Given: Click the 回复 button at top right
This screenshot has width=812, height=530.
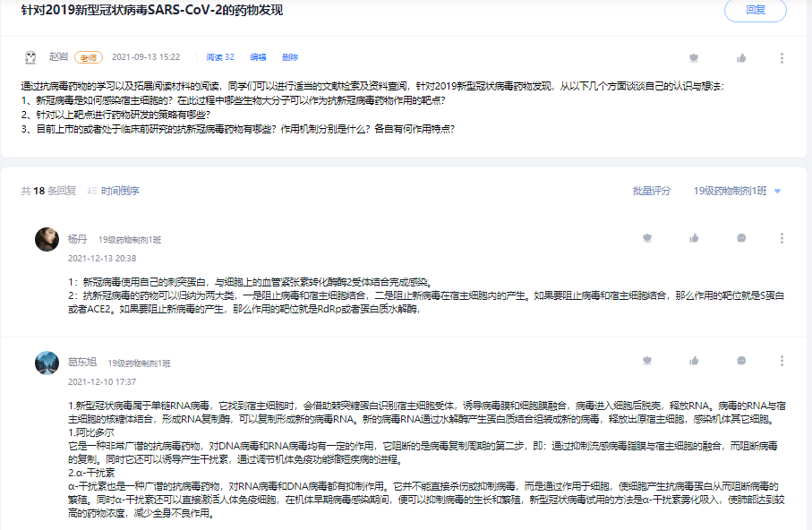Looking at the screenshot, I should click(755, 11).
